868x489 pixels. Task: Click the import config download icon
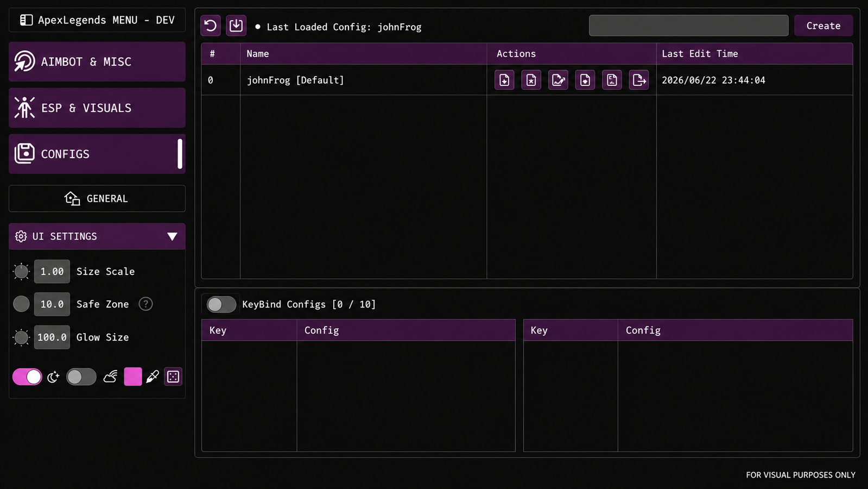pos(236,26)
